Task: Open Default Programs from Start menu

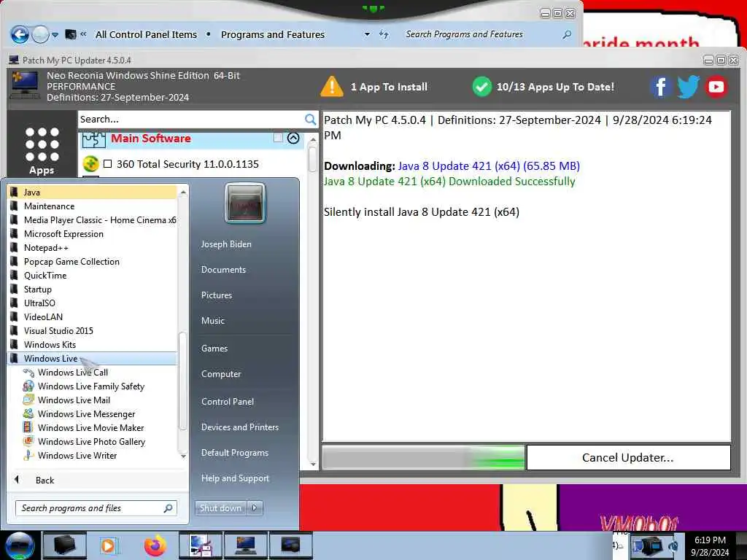Action: 235,453
